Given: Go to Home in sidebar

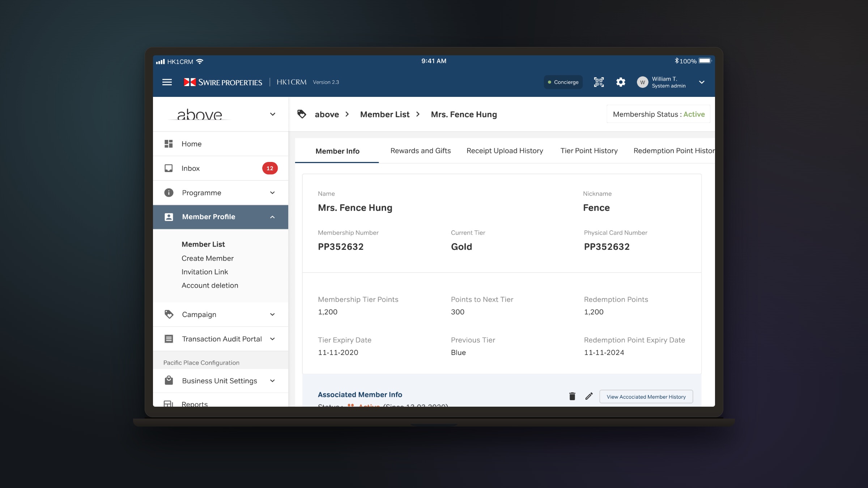Looking at the screenshot, I should (x=221, y=144).
